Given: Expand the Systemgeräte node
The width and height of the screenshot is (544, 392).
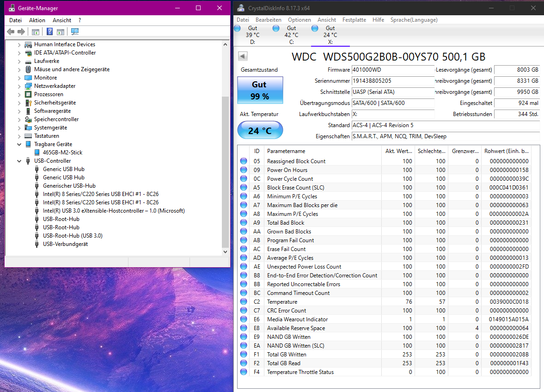Looking at the screenshot, I should [19, 128].
